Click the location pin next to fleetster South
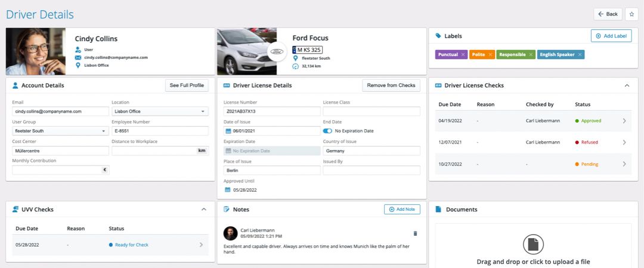 295,58
